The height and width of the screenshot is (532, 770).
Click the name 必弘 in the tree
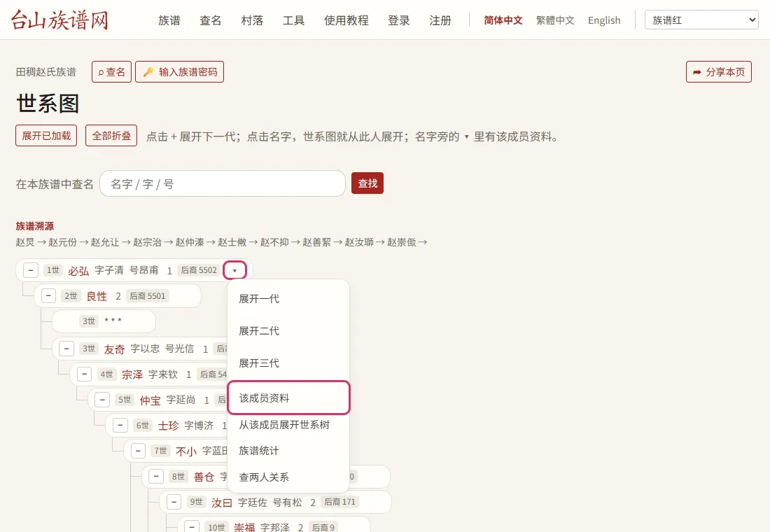(78, 271)
